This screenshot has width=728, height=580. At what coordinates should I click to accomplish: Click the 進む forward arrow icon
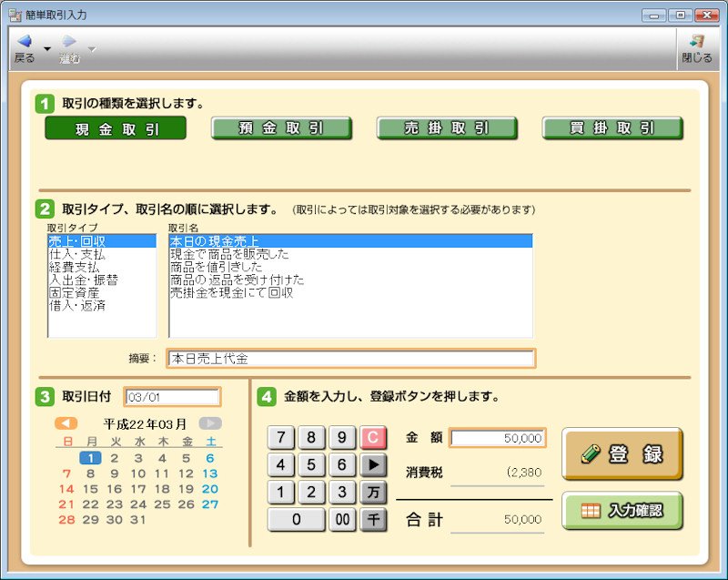click(x=69, y=42)
